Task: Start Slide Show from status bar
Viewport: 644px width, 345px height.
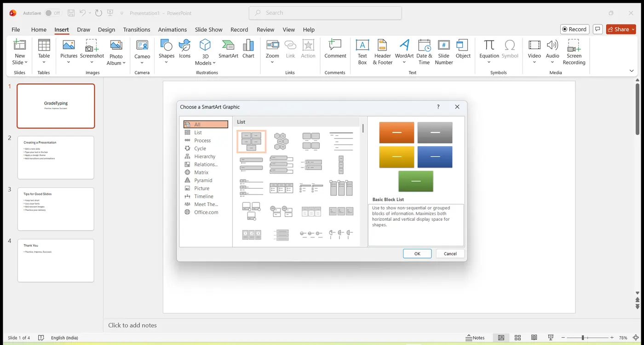Action: coord(551,338)
